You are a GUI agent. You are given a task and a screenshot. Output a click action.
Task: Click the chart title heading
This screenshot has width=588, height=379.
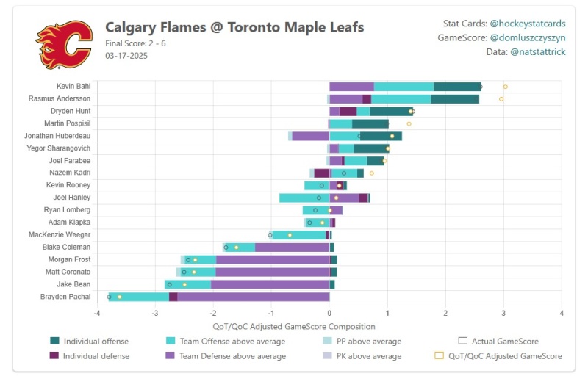click(234, 27)
